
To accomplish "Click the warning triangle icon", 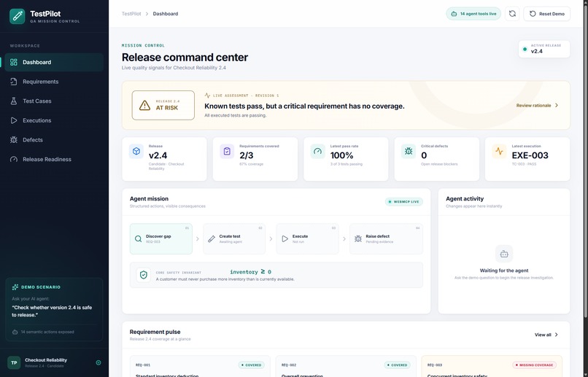I will (144, 106).
